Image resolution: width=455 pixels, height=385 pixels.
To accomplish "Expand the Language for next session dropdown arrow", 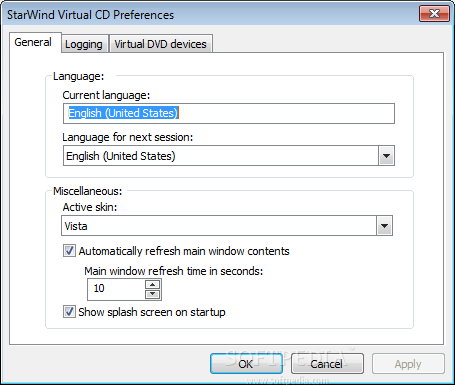I will click(386, 156).
